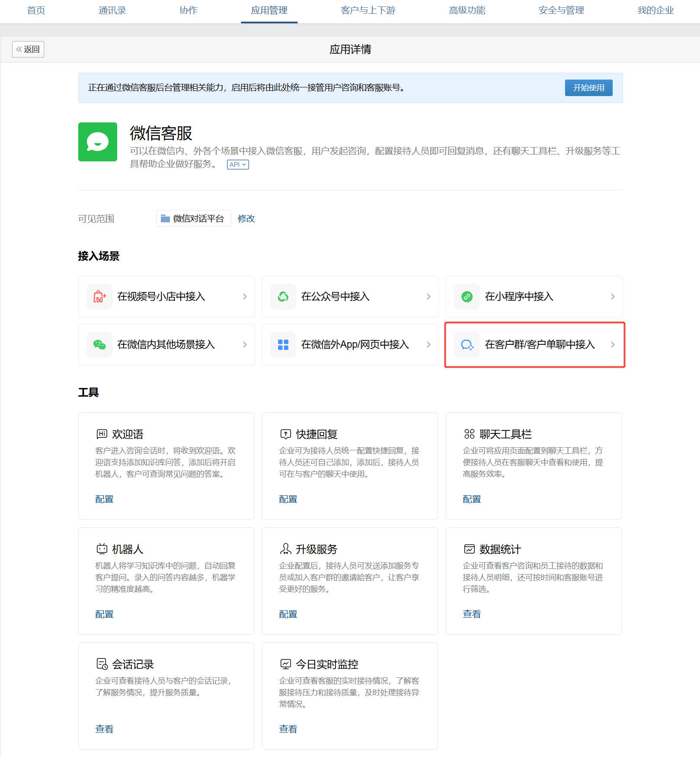Click the 会话记录 card title
Viewport: 700px width, 757px height.
tap(133, 664)
